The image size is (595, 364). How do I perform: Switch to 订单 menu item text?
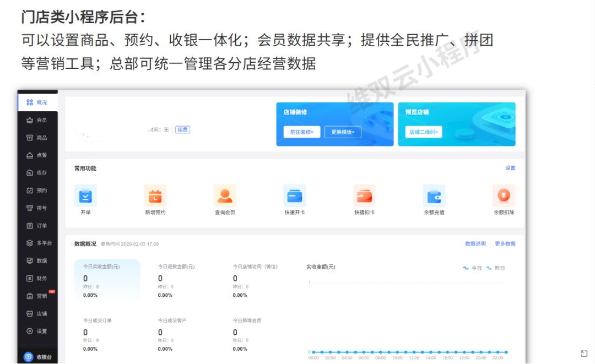point(42,226)
